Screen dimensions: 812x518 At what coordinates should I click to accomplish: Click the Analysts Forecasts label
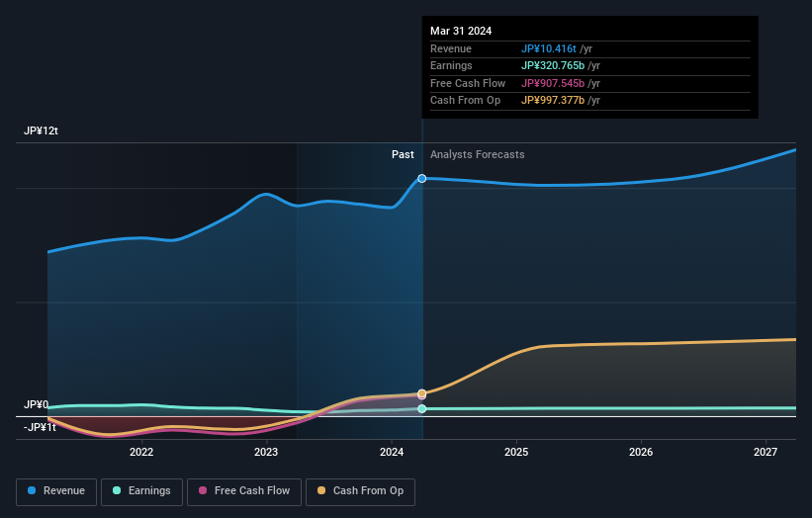[x=478, y=155]
